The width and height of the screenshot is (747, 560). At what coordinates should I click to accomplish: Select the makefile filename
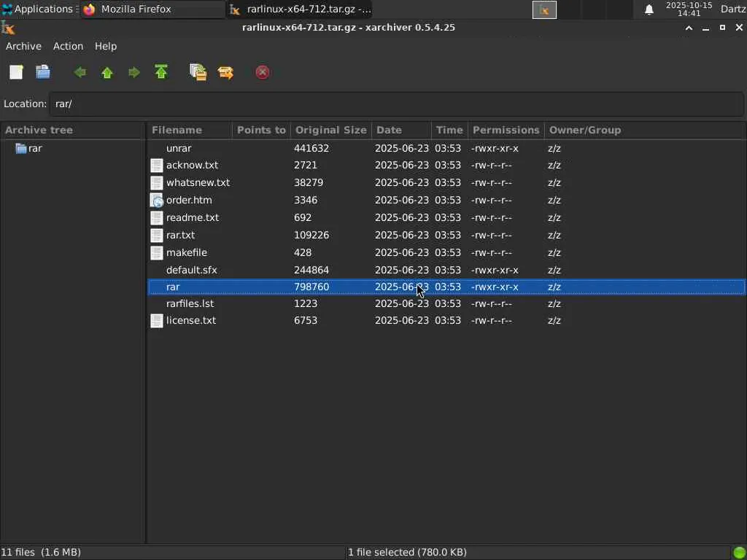click(186, 253)
